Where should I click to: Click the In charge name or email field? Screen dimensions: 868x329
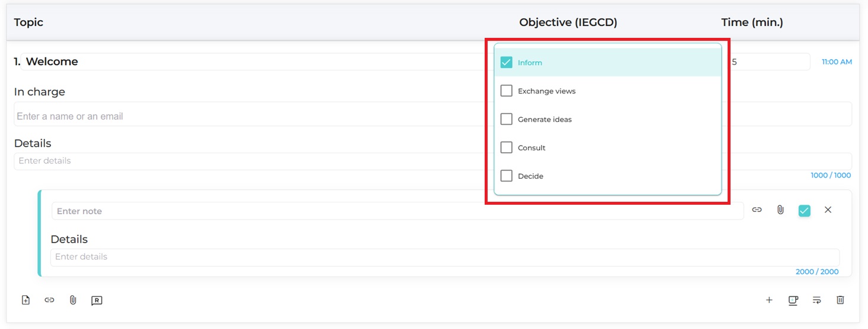249,117
